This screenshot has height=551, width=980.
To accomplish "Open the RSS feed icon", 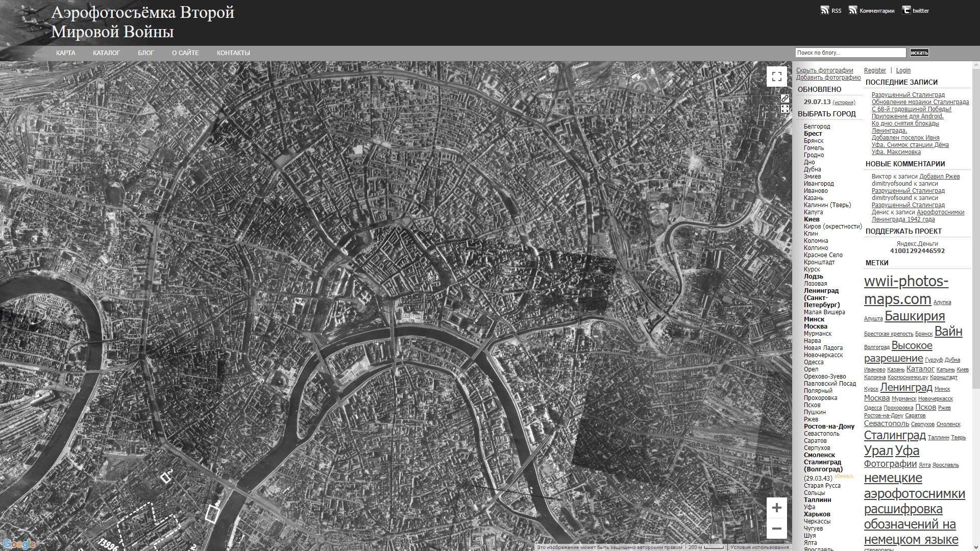I will click(825, 10).
